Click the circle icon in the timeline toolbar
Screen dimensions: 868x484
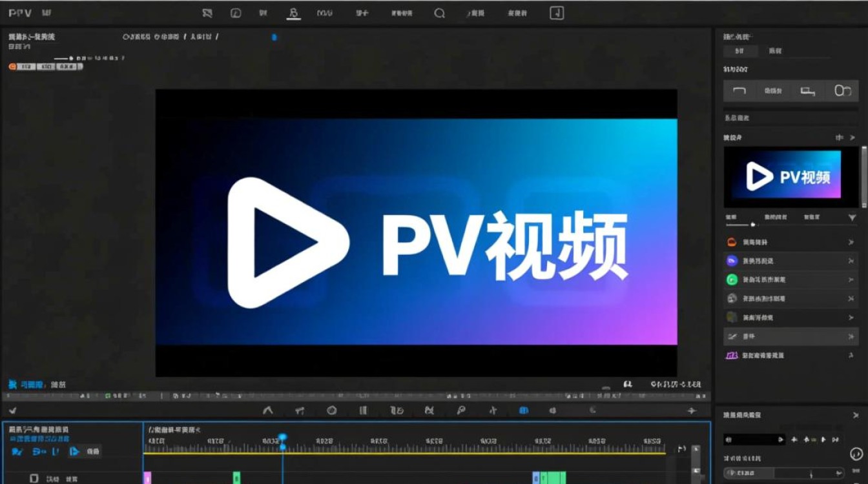coord(331,410)
